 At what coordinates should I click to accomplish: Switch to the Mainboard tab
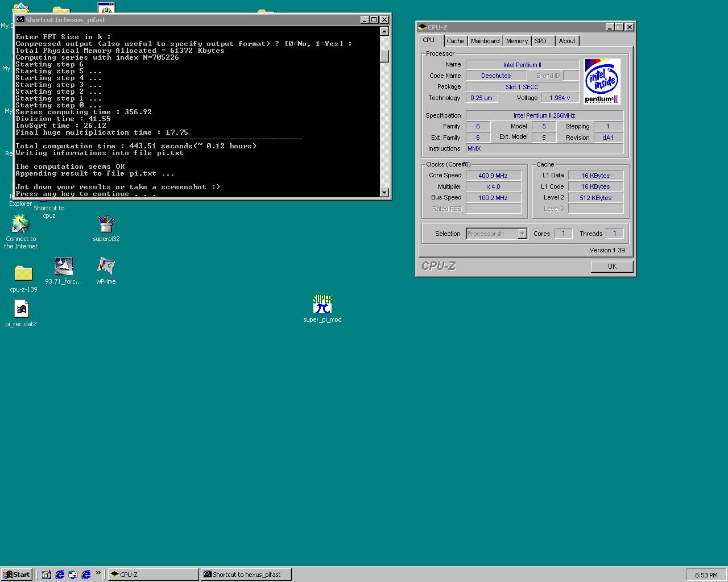[x=485, y=41]
